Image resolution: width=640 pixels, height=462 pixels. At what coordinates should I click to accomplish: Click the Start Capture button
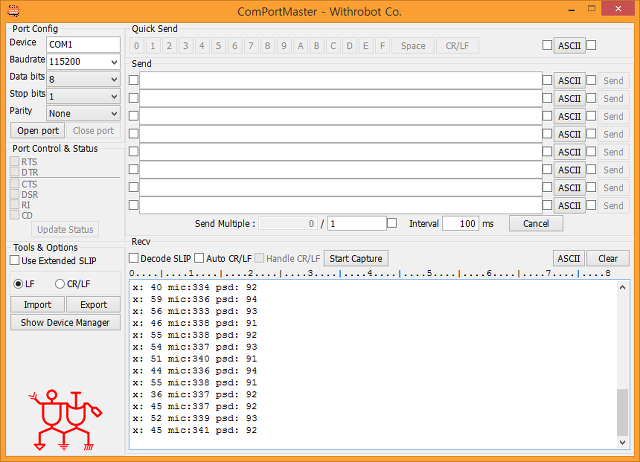[356, 258]
